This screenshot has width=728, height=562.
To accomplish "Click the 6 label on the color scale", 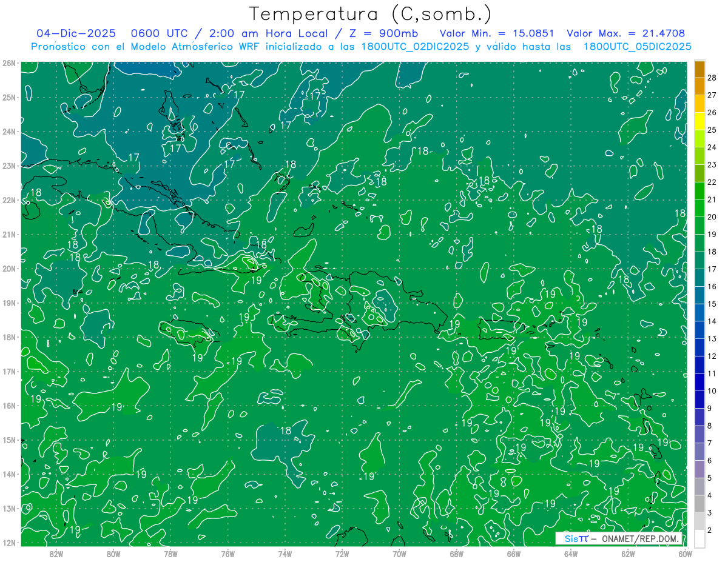I will point(709,461).
